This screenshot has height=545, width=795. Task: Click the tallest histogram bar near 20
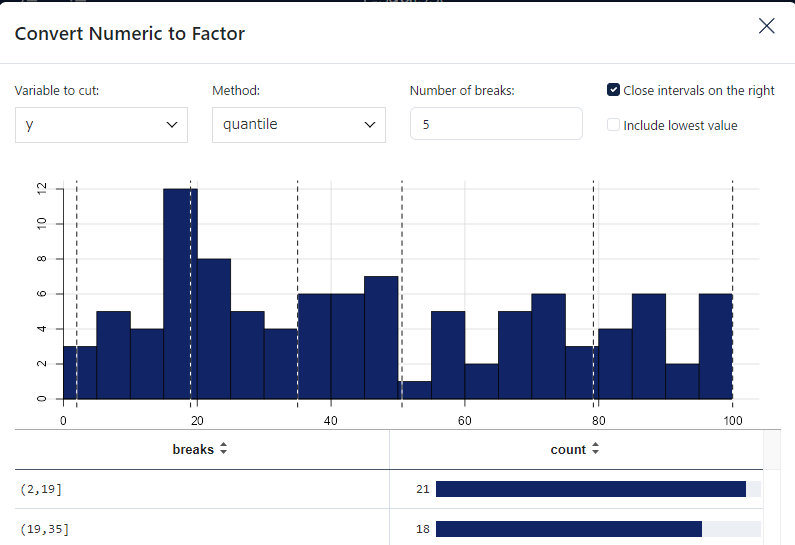pos(180,294)
